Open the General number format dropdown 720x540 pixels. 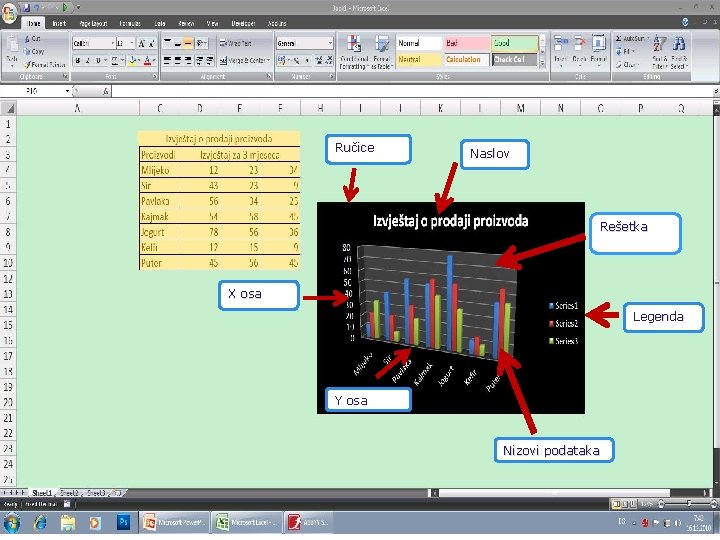tap(330, 43)
